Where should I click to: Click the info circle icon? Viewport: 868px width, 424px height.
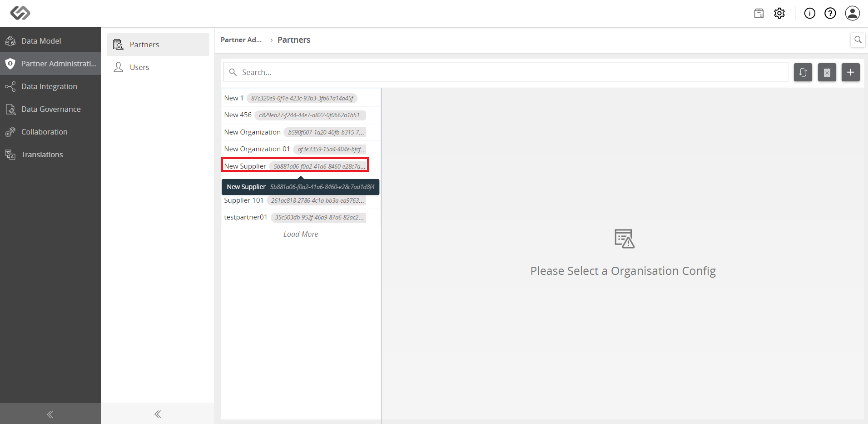point(810,13)
